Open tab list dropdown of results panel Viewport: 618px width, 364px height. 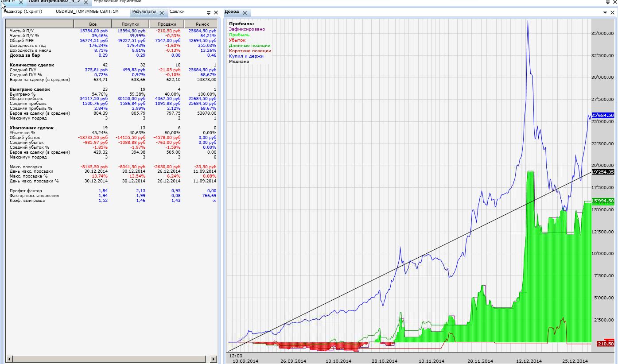coord(209,13)
